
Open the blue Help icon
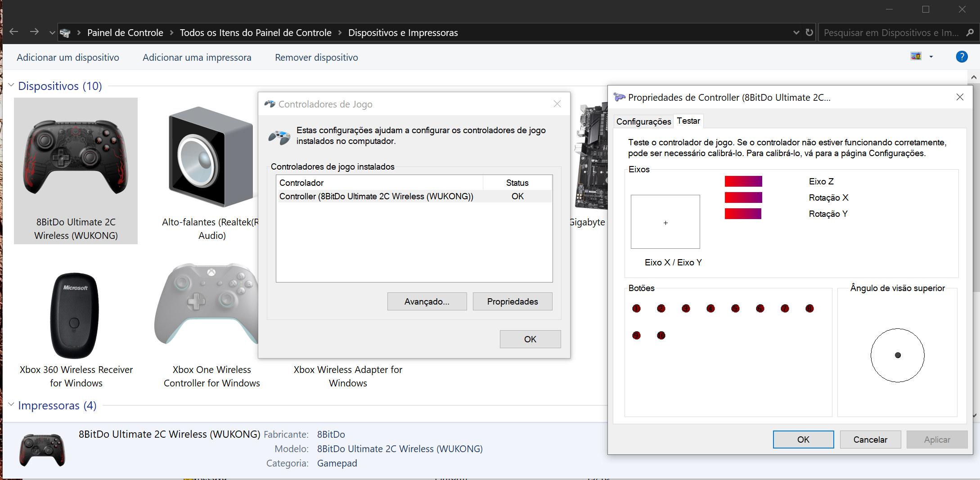pyautogui.click(x=962, y=57)
